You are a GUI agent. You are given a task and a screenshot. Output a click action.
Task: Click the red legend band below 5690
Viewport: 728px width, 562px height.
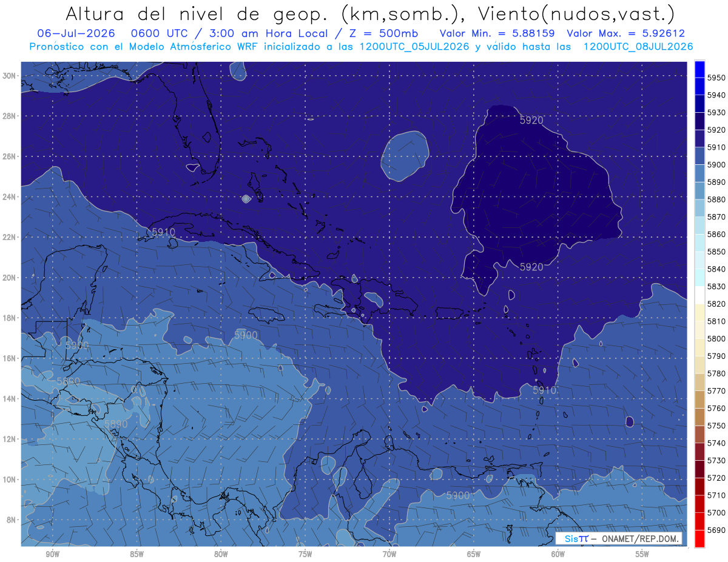(699, 538)
